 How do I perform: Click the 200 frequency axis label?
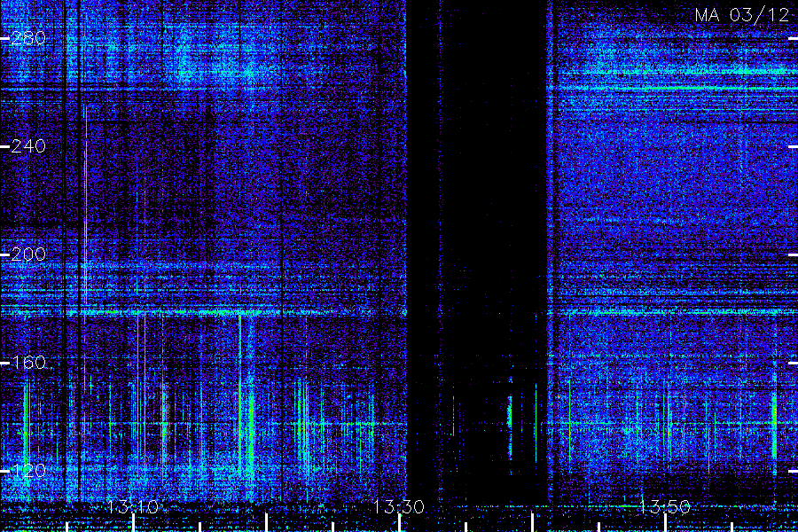click(28, 254)
